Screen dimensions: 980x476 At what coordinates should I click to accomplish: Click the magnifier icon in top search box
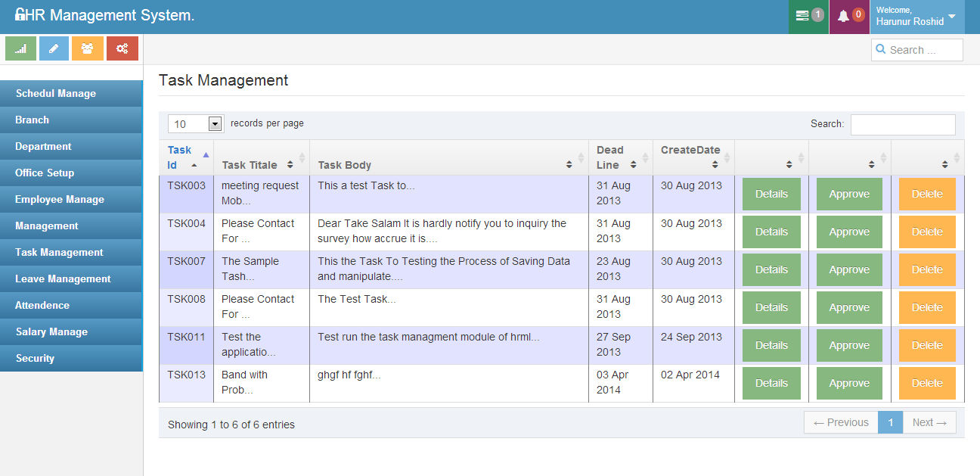[x=880, y=49]
